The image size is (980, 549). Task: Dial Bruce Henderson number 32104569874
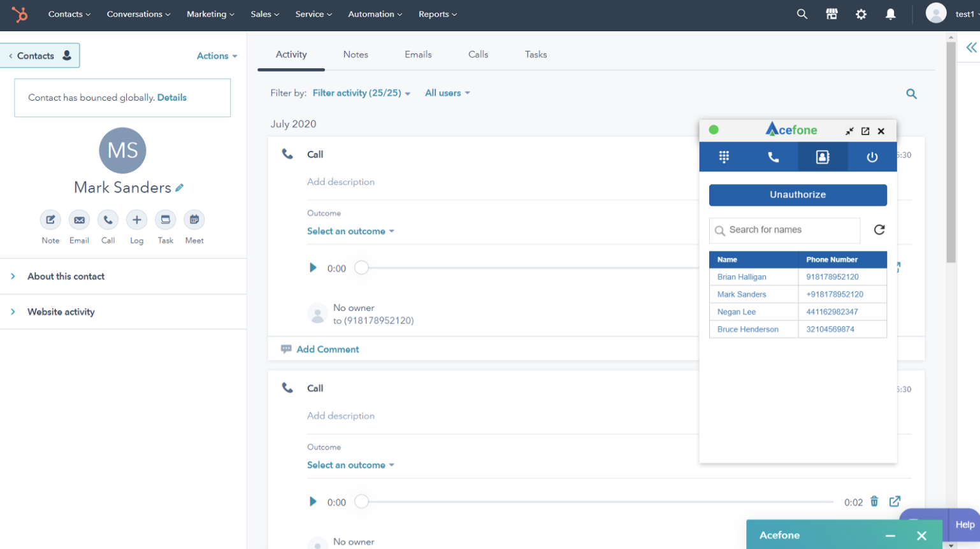[830, 329]
